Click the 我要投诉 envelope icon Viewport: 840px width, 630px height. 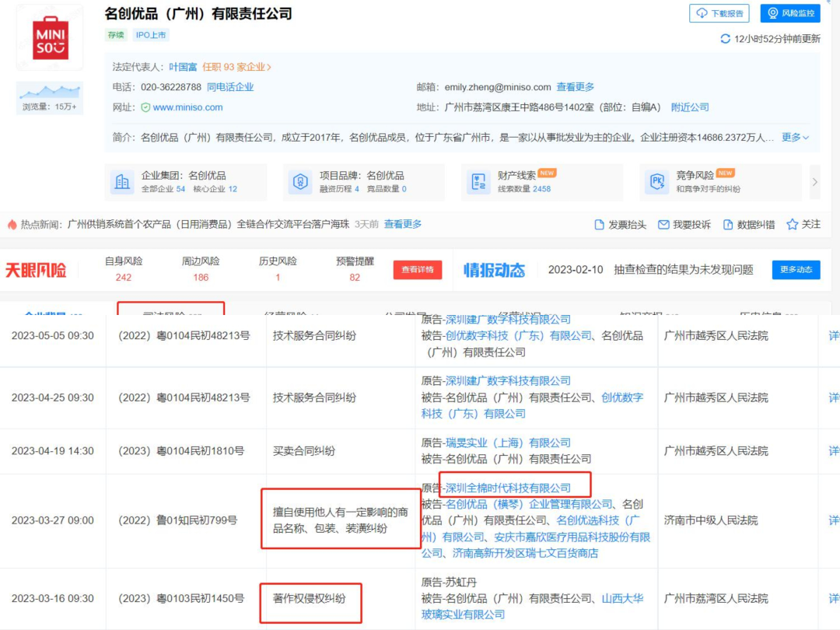663,225
